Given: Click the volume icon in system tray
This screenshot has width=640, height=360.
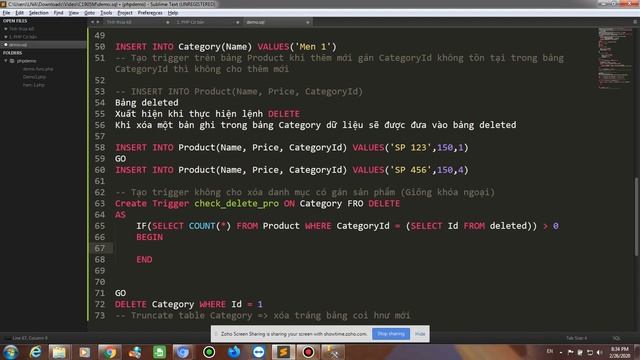Looking at the screenshot, I should pyautogui.click(x=600, y=352).
